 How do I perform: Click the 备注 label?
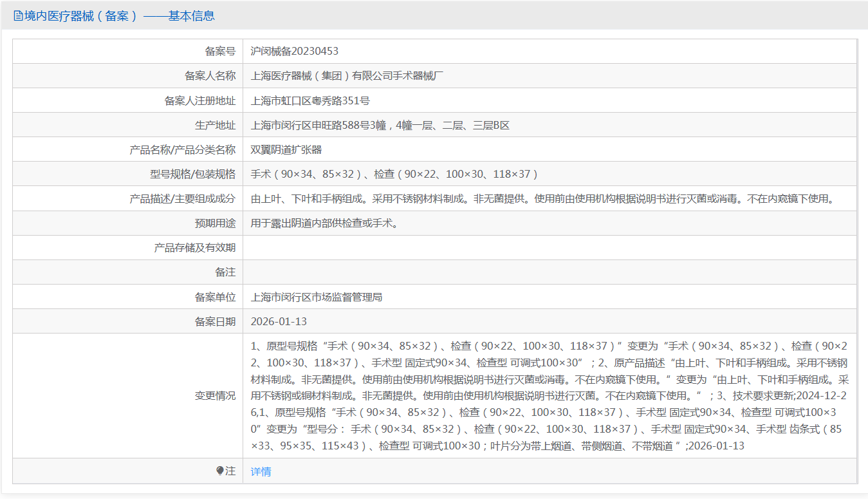(x=225, y=272)
